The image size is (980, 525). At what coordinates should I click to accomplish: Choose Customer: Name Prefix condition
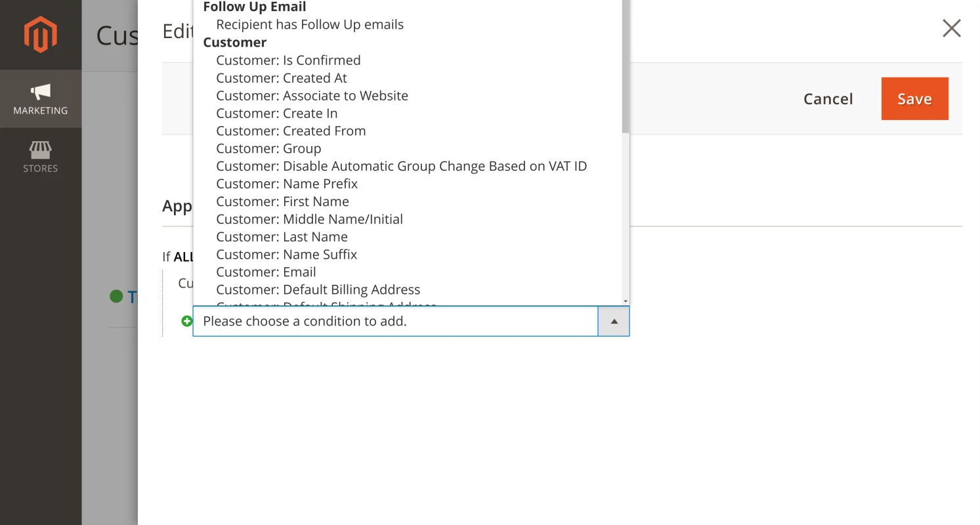pyautogui.click(x=287, y=184)
